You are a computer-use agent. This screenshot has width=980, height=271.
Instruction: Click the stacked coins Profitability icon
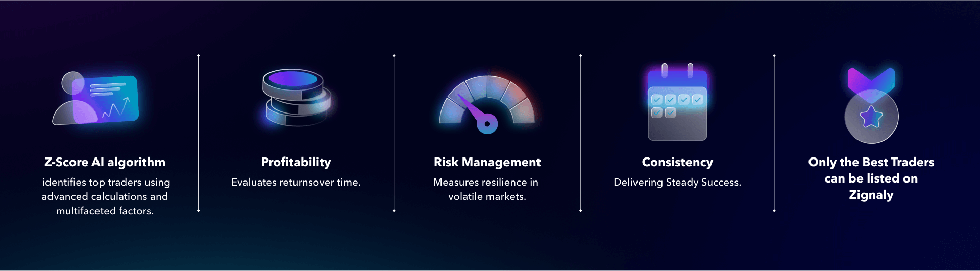297,98
